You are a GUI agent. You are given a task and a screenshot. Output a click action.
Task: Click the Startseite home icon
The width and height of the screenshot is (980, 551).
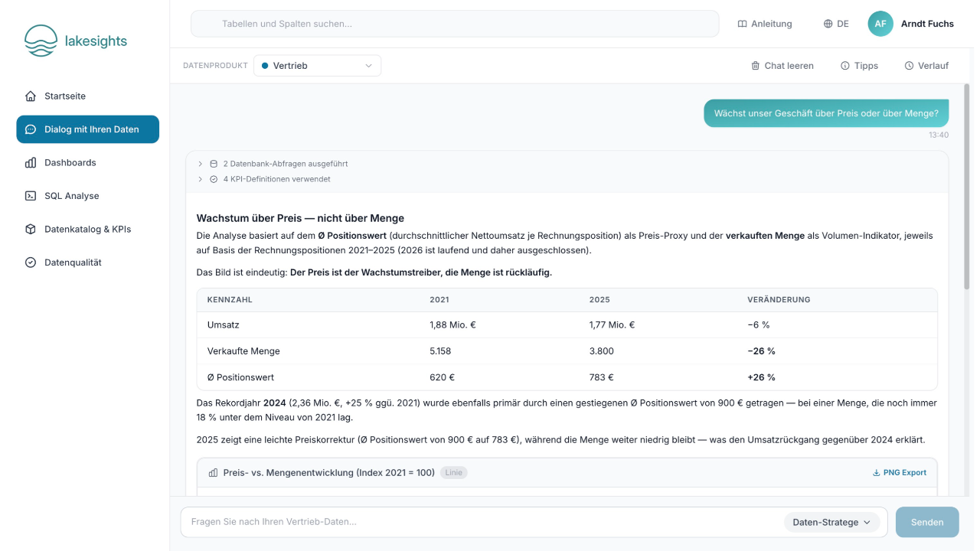coord(31,96)
